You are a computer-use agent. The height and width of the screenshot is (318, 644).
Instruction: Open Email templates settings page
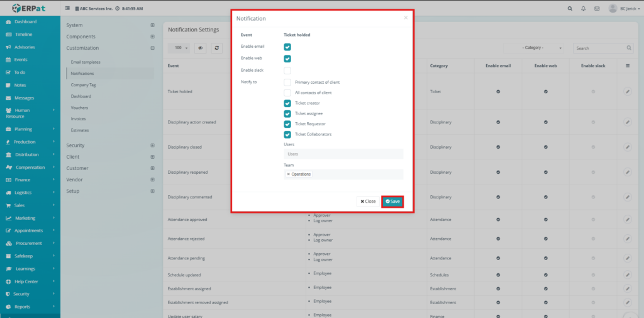point(86,62)
